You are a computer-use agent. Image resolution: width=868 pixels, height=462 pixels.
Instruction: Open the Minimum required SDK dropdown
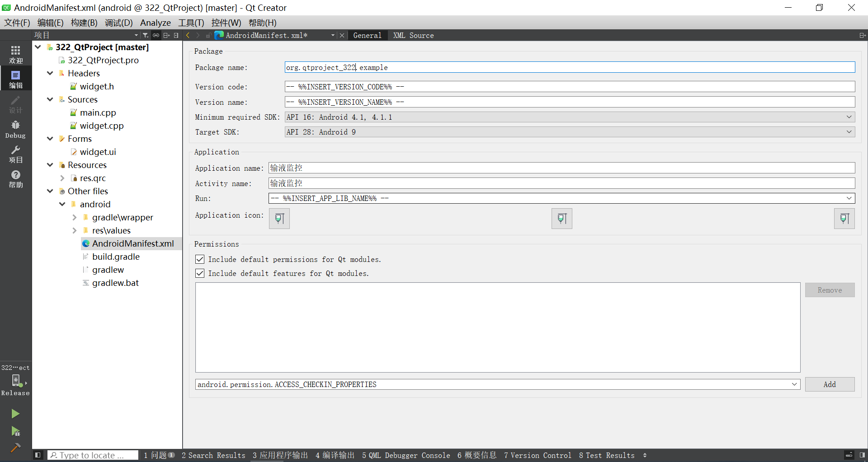(570, 117)
